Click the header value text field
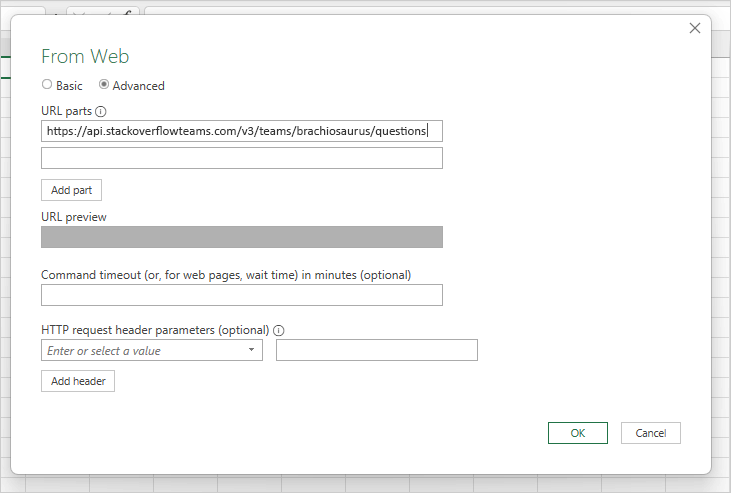Viewport: 731px width, 493px height. (376, 351)
